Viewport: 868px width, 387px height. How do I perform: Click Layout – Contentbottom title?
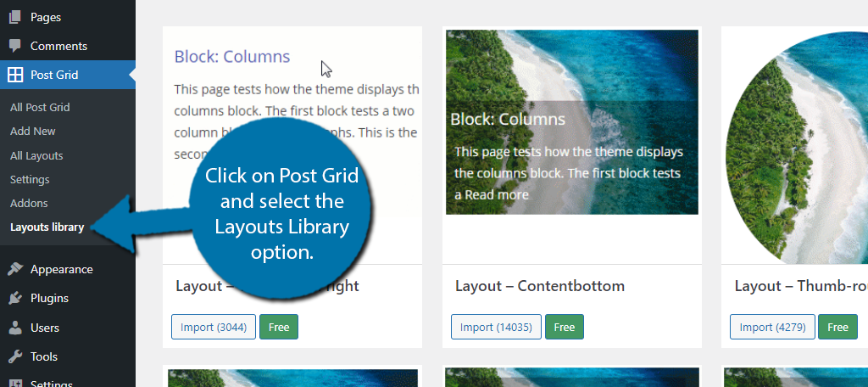click(x=540, y=286)
